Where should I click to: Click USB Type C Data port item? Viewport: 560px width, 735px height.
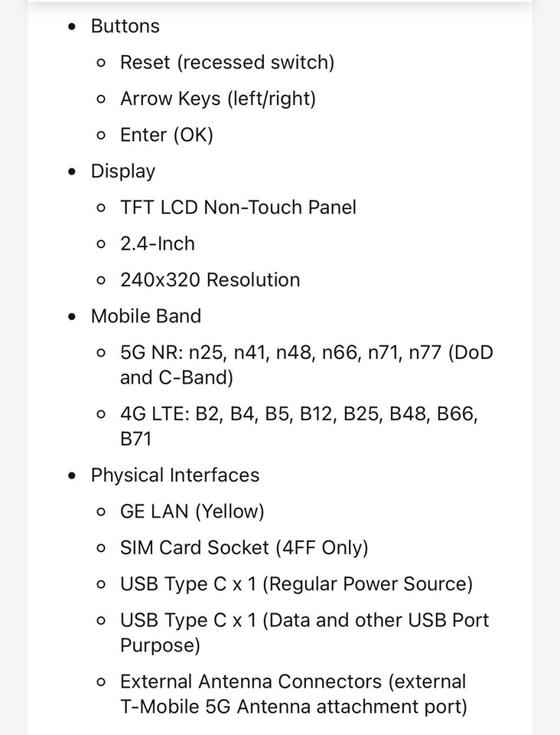(304, 633)
